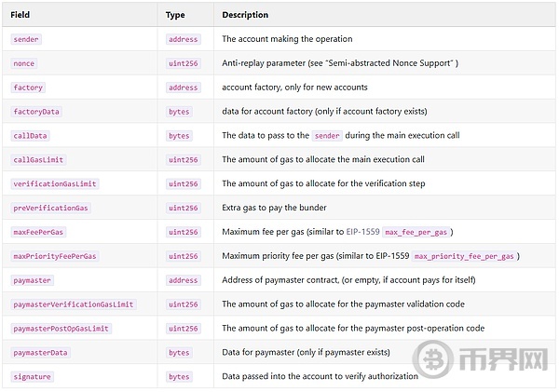Select the max_fee_per_gas code tag

tap(416, 233)
